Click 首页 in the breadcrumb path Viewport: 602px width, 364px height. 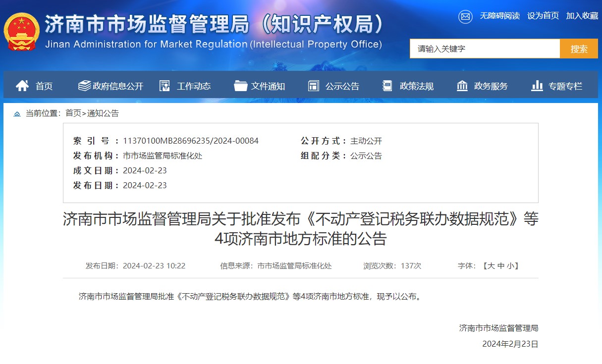click(73, 113)
